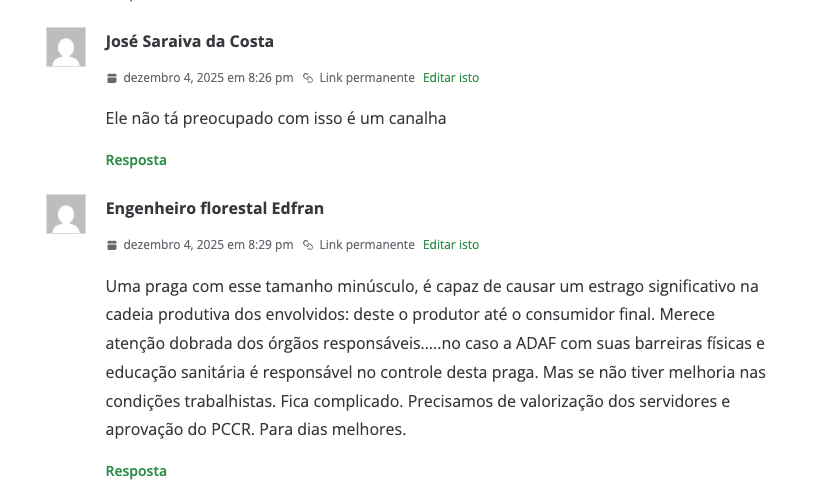Open the dezembro 4, 2025 em 8:26 pm timestamp
Viewport: 813px width, 494px height.
pyautogui.click(x=208, y=78)
